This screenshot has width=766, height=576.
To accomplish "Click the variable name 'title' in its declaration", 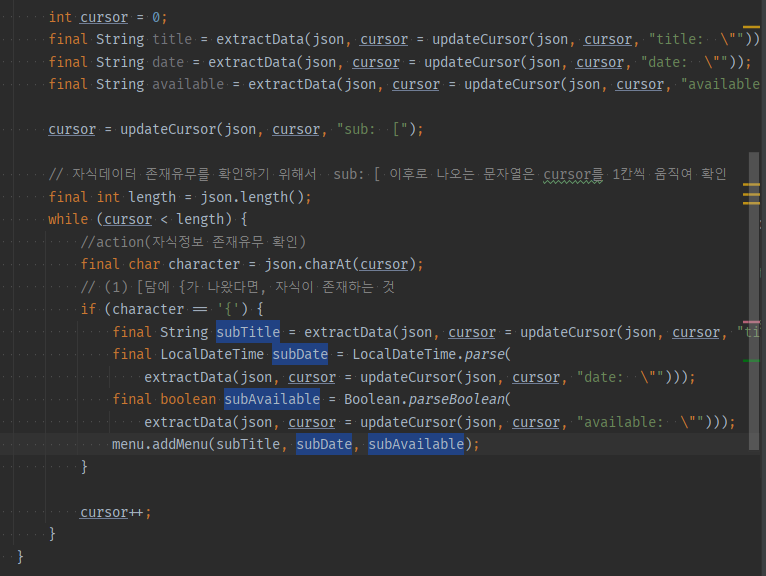I will 172,39.
